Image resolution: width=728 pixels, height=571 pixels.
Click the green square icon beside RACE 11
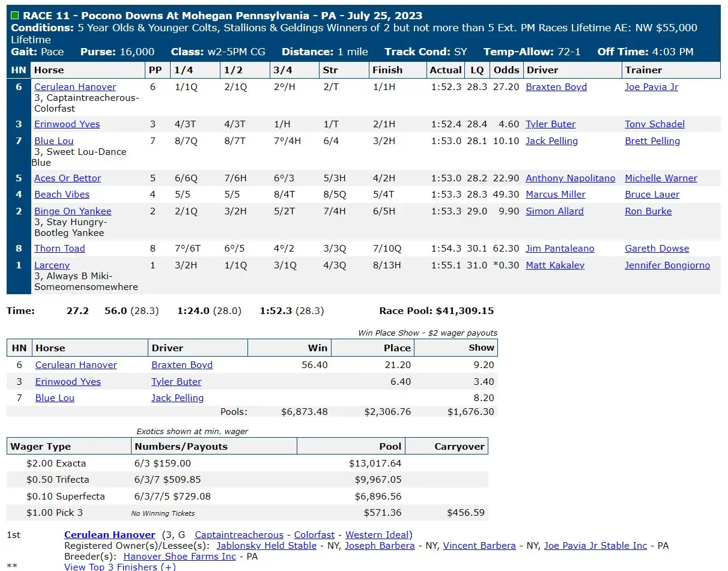15,16
